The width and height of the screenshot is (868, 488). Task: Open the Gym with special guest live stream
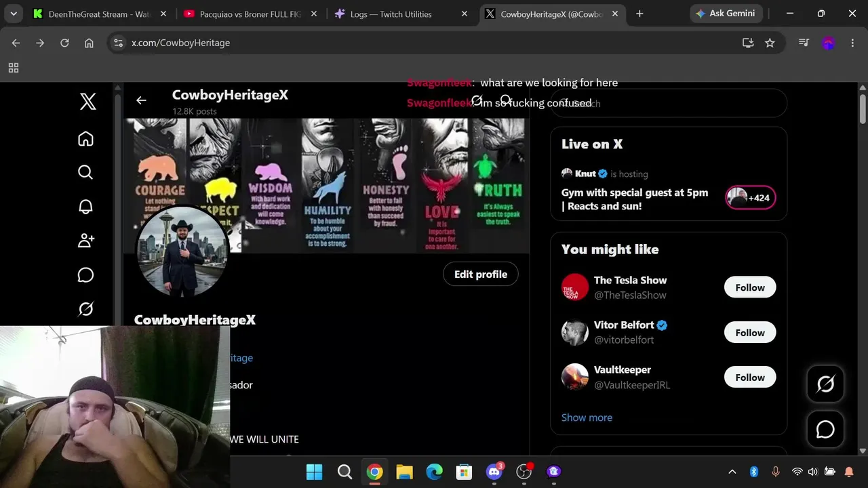click(x=635, y=199)
